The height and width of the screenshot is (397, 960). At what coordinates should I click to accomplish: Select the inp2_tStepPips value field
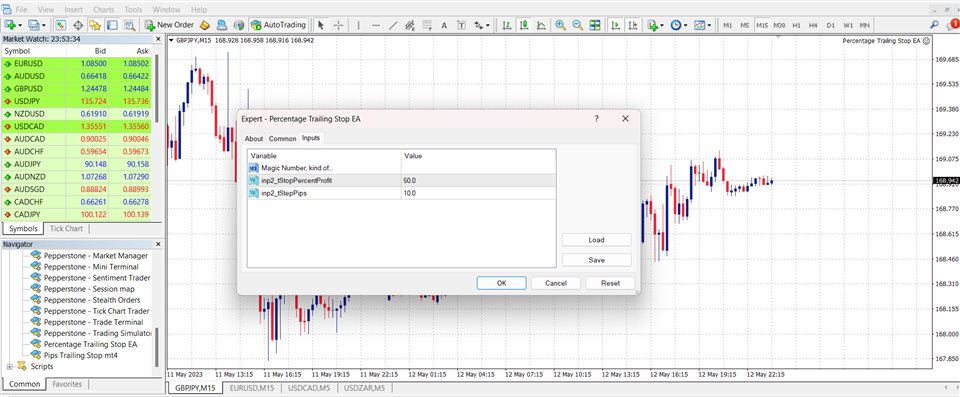(479, 193)
